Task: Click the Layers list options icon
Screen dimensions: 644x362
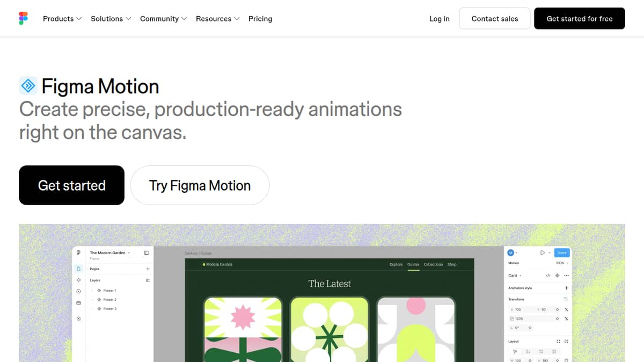Action: 148,280
